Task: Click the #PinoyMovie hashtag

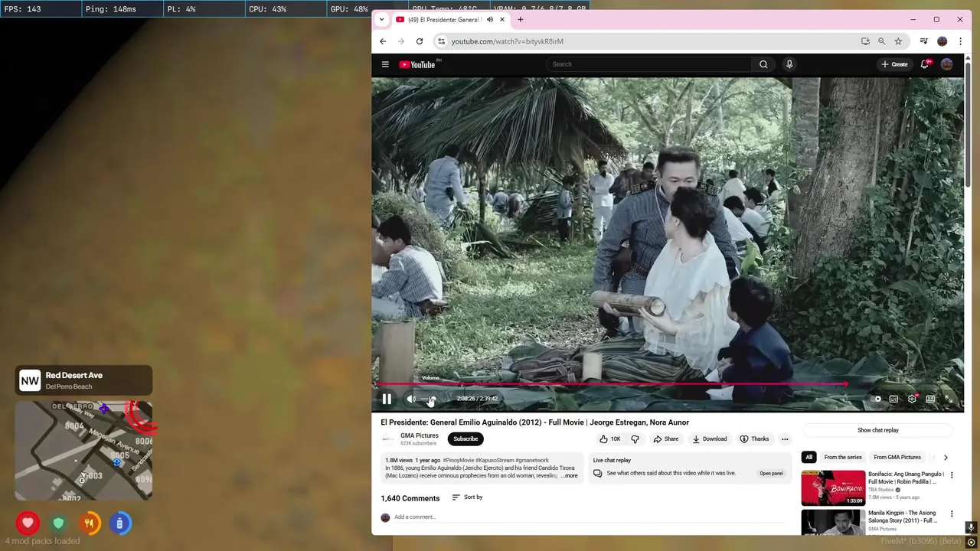Action: pyautogui.click(x=459, y=461)
